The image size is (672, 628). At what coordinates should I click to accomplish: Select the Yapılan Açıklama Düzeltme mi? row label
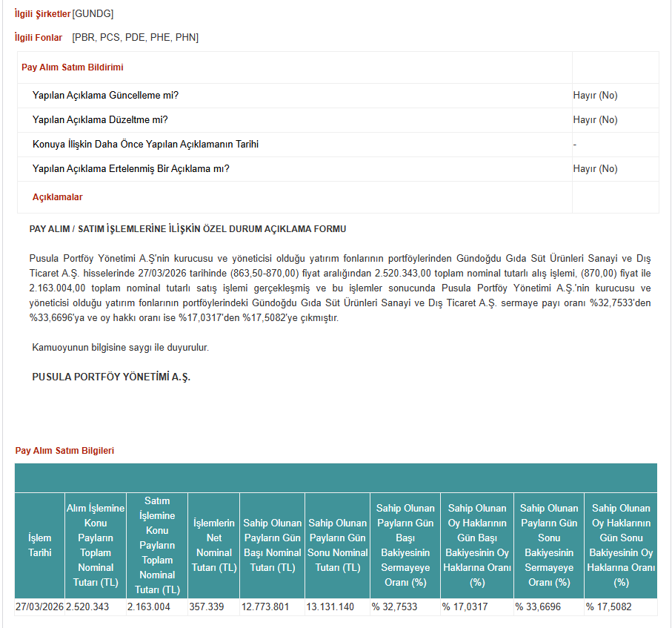tap(100, 119)
